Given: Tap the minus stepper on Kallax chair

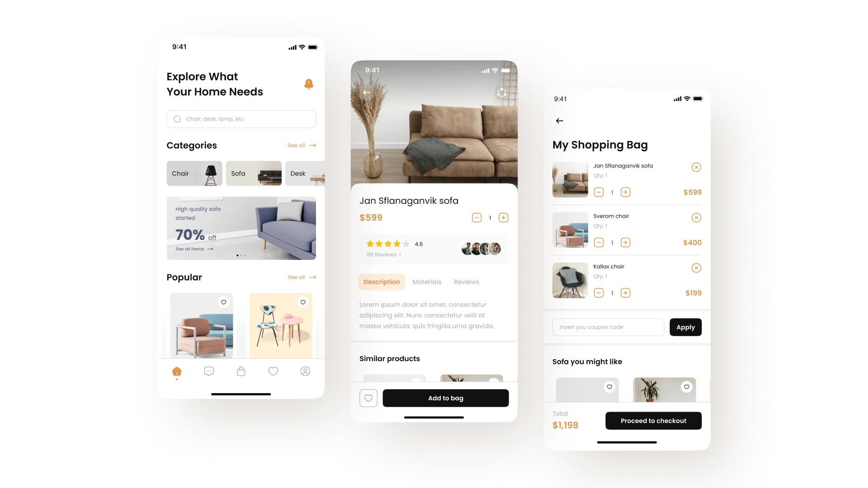Looking at the screenshot, I should 599,292.
